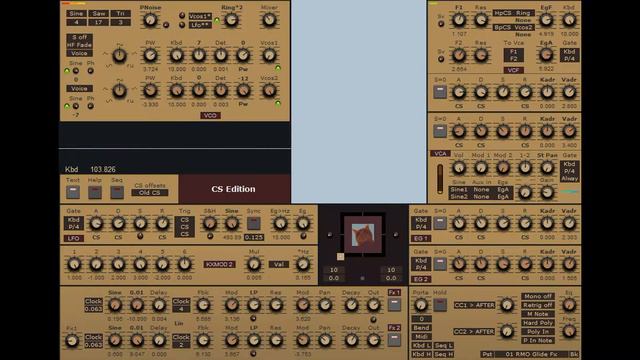Click the EG 2 section label
The image size is (640, 360).
[421, 279]
